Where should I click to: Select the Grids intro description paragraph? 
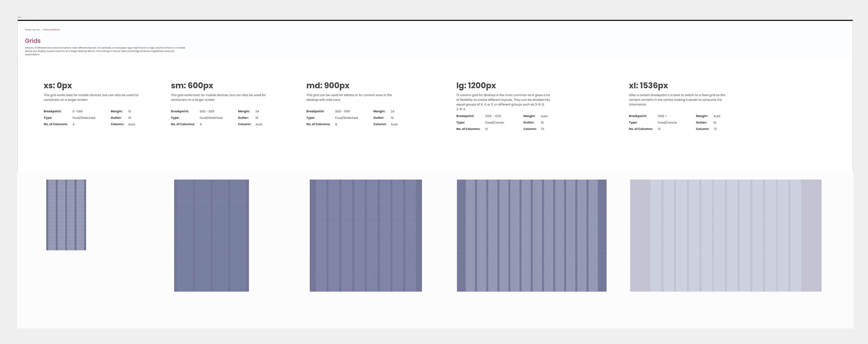pos(105,51)
